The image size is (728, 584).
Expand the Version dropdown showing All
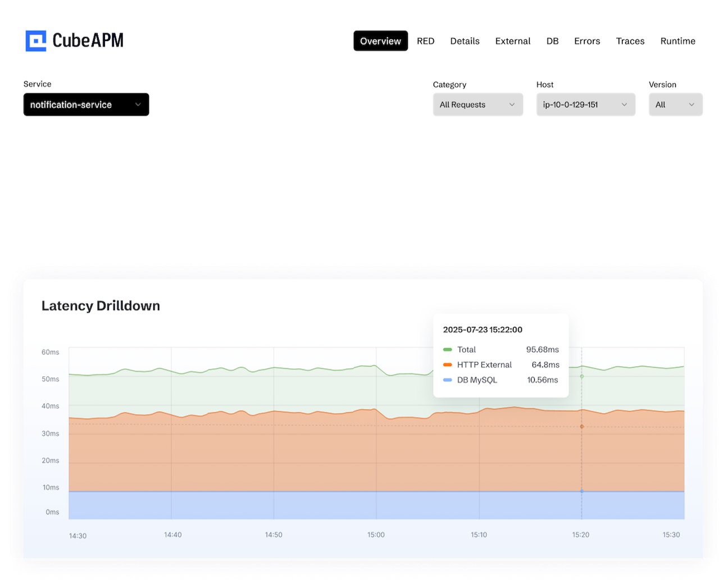[675, 104]
